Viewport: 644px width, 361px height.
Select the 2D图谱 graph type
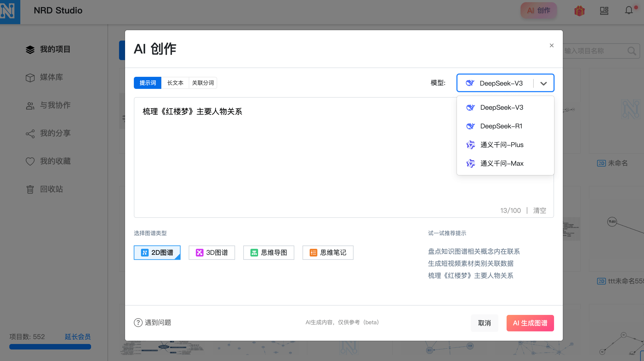point(157,253)
